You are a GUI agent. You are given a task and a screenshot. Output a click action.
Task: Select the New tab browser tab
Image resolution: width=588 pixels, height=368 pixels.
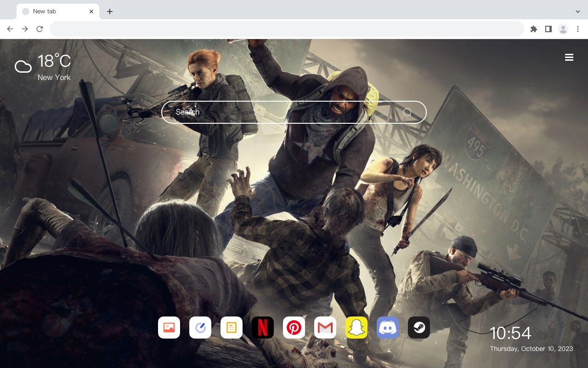57,11
